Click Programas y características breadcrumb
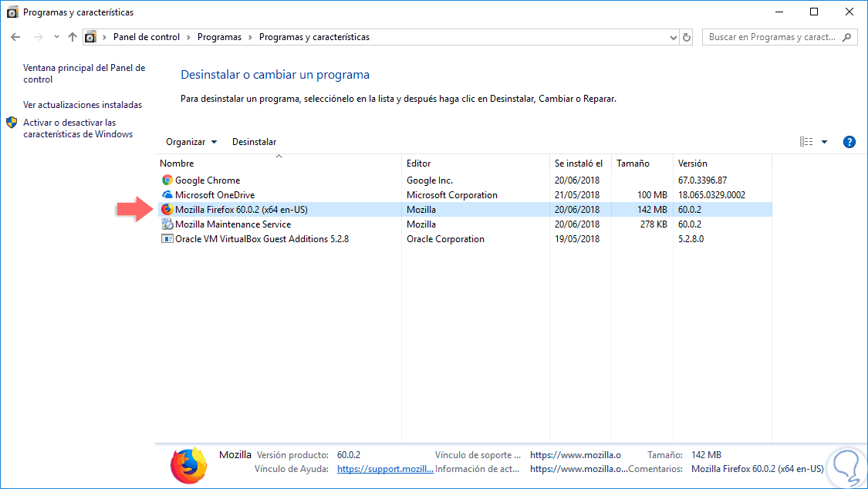The width and height of the screenshot is (868, 489). pyautogui.click(x=315, y=37)
